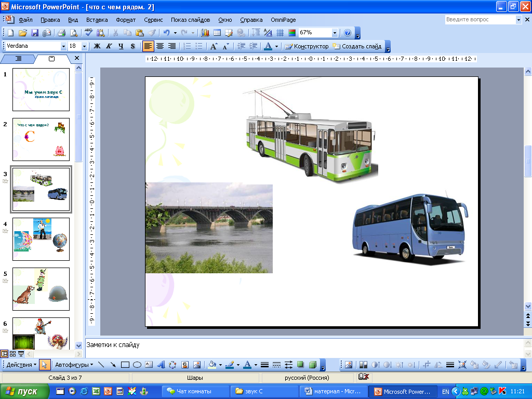532x399 pixels.
Task: Open Print Preview from the standard toolbar
Action: [73, 33]
